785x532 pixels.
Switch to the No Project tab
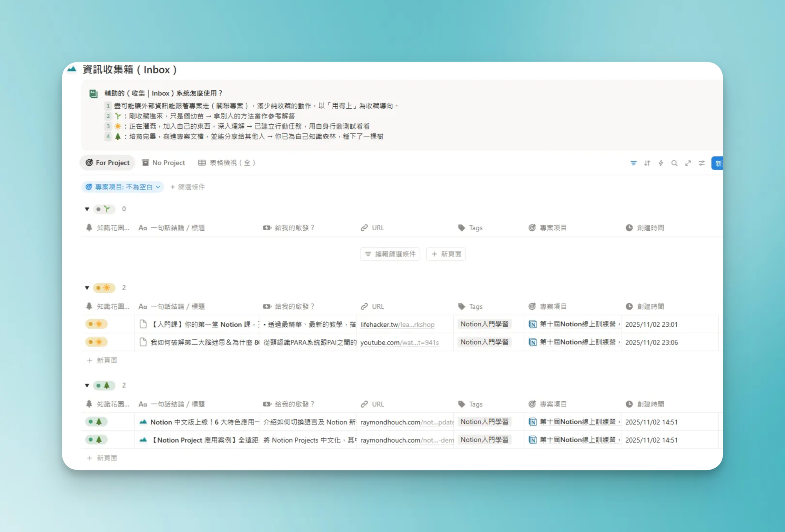click(x=164, y=163)
